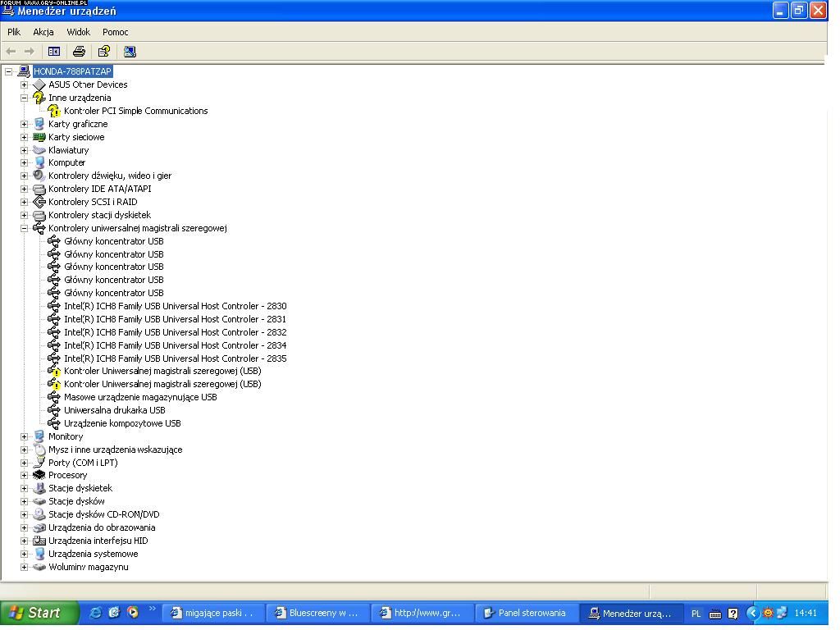This screenshot has height=630, width=840.
Task: Click the Urządzenia do obrazowania camera icon
Action: pos(39,527)
